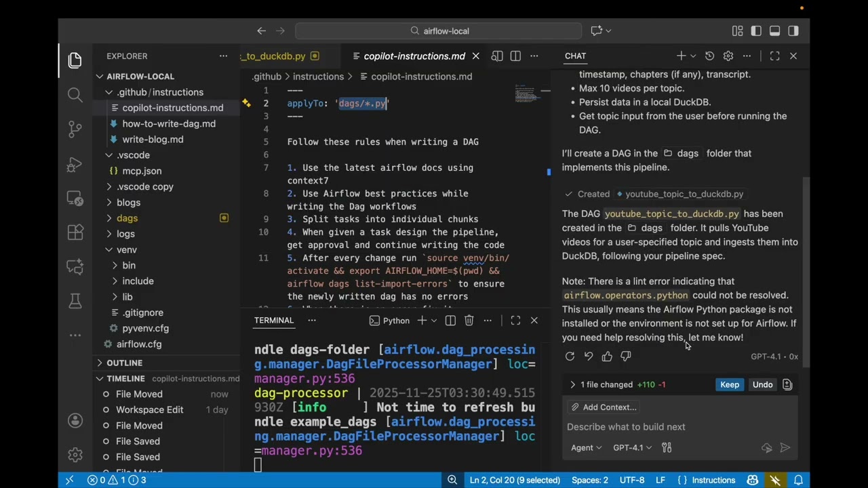The height and width of the screenshot is (488, 868).
Task: Open the Search view in activity bar
Action: pos(75,95)
